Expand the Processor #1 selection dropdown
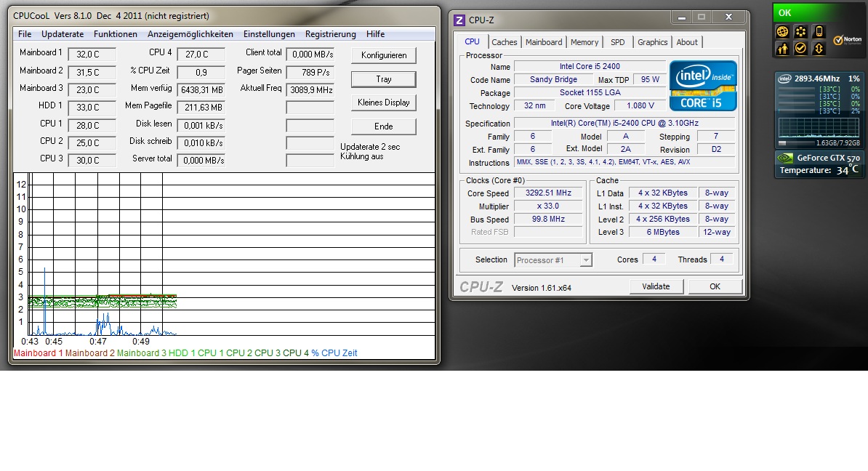This screenshot has height=471, width=868. 586,260
